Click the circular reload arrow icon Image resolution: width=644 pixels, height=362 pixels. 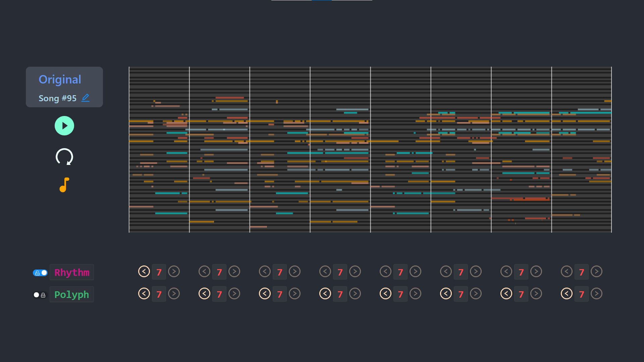point(64,157)
